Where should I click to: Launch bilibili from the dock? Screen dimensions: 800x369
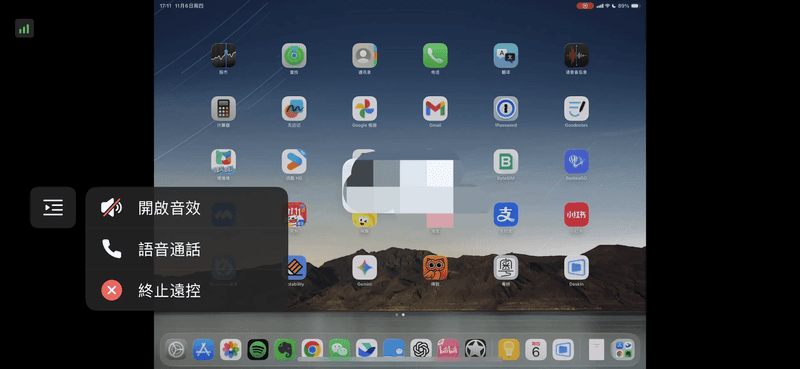click(448, 350)
